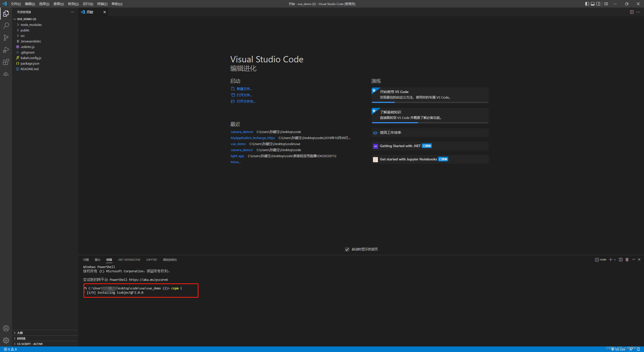Toggle the bottom panel layout icon
This screenshot has width=644, height=352.
pos(593,4)
